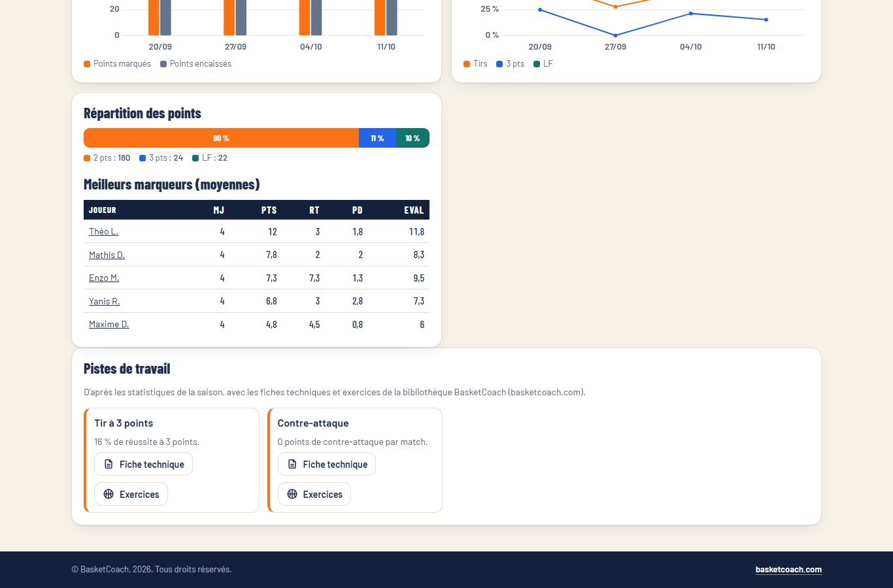Click the EVAL column header
Viewport: 893px width, 588px height.
click(x=414, y=210)
